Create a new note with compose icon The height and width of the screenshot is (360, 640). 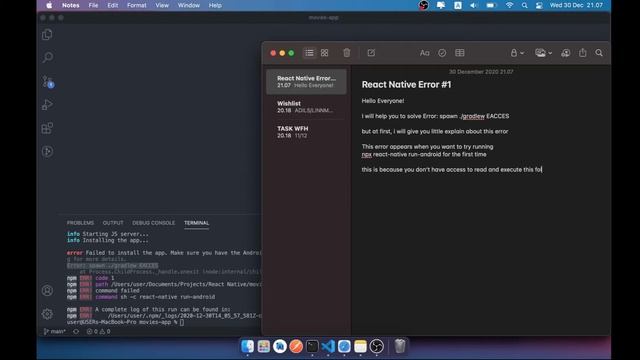pyautogui.click(x=371, y=53)
